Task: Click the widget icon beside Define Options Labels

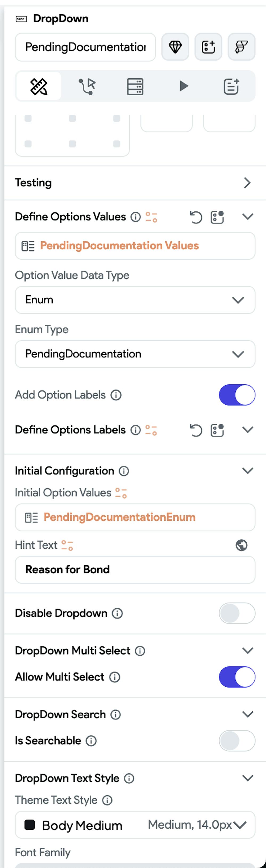Action: point(217,430)
